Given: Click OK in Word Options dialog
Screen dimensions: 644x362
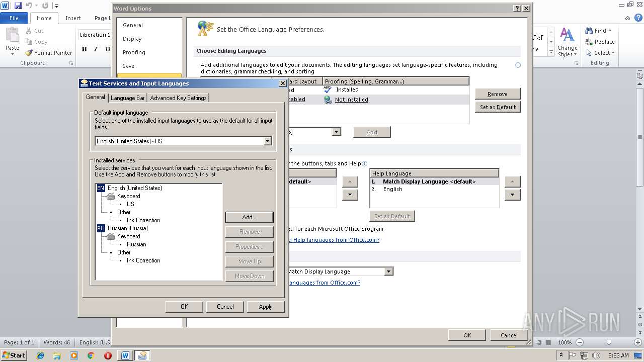Looking at the screenshot, I should (467, 335).
